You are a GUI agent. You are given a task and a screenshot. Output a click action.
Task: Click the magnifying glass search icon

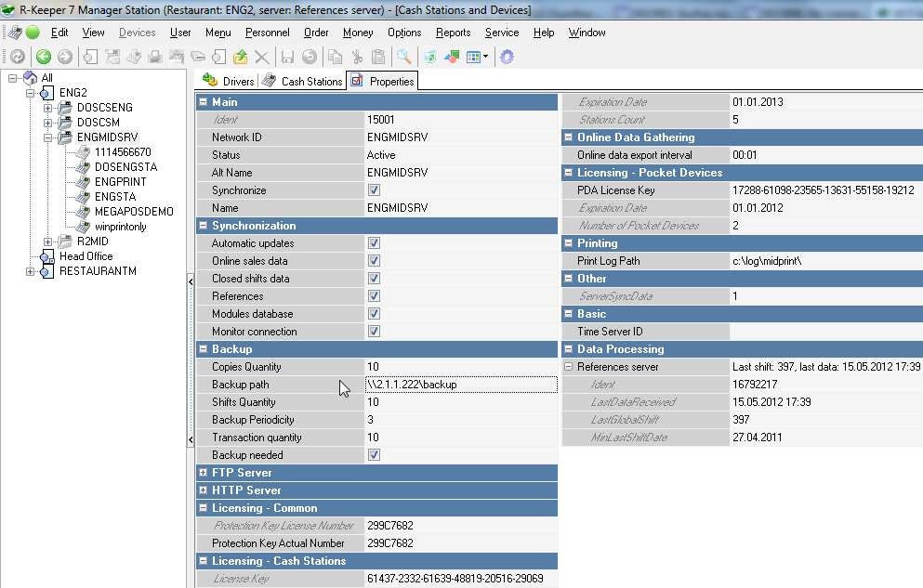click(x=403, y=57)
